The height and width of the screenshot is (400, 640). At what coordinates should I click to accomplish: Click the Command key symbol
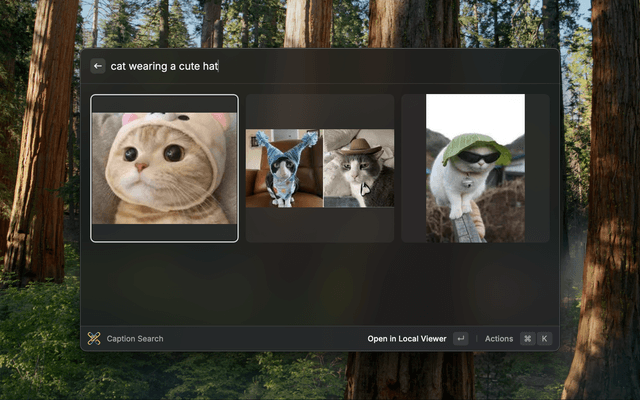coord(527,339)
